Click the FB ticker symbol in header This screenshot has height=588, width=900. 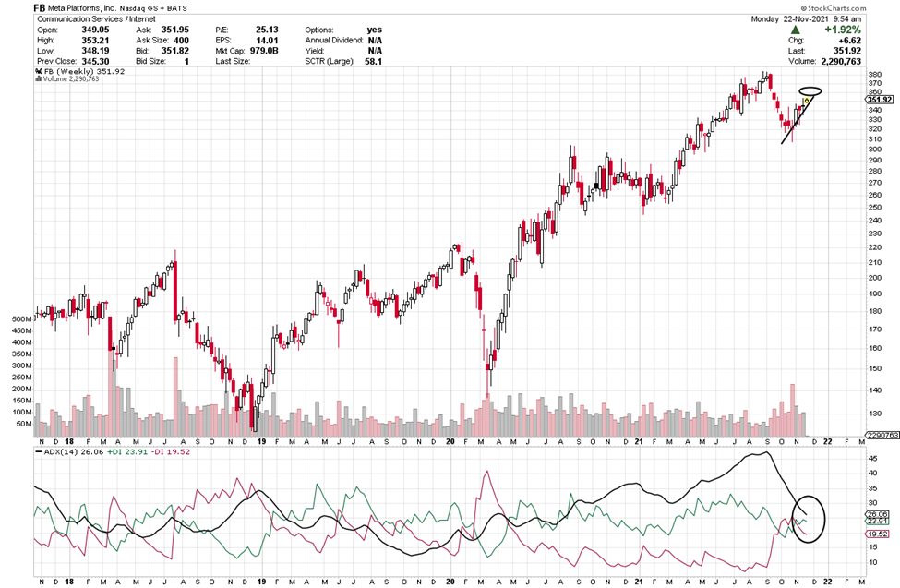coord(39,8)
